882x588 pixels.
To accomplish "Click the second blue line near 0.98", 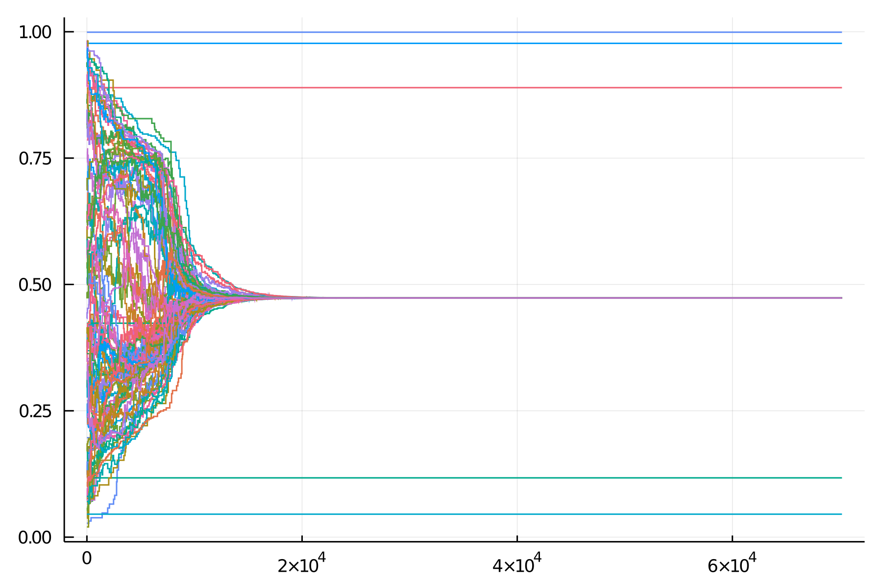I will coord(441,44).
